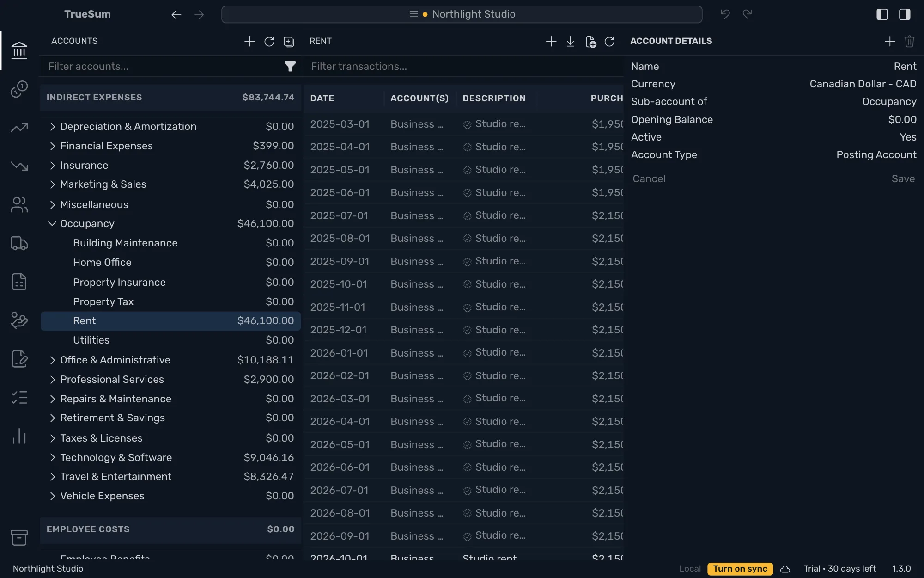Open the trending-up income sidebar icon
924x578 pixels.
point(19,127)
